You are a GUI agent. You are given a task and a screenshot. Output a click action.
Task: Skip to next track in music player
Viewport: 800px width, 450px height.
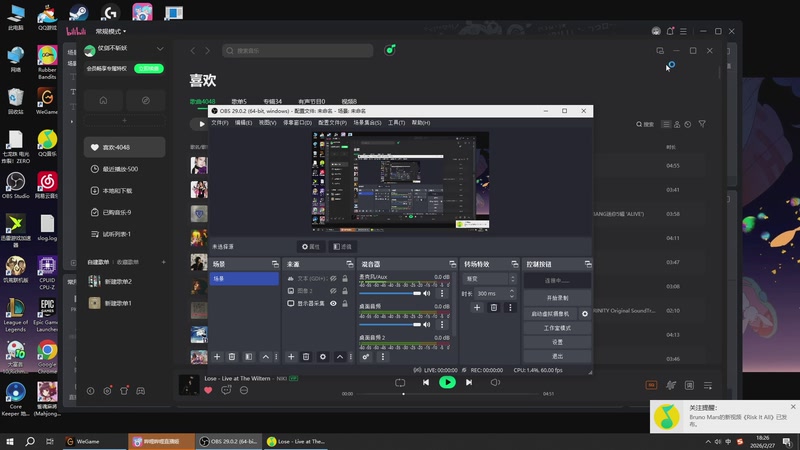(x=469, y=382)
